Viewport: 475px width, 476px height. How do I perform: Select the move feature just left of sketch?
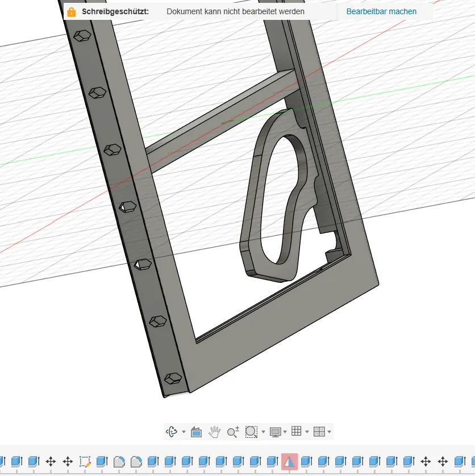click(68, 462)
